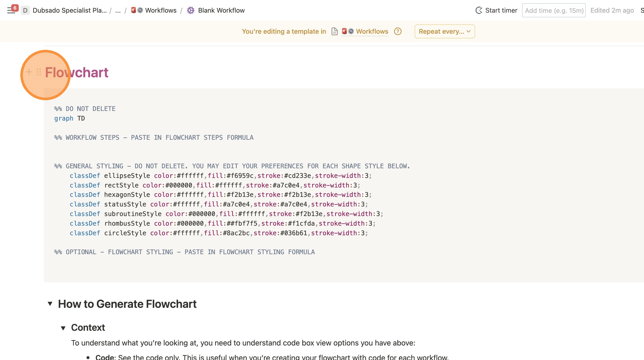Click How to Generate Flowchart heading
644x360 pixels.
pyautogui.click(x=127, y=304)
